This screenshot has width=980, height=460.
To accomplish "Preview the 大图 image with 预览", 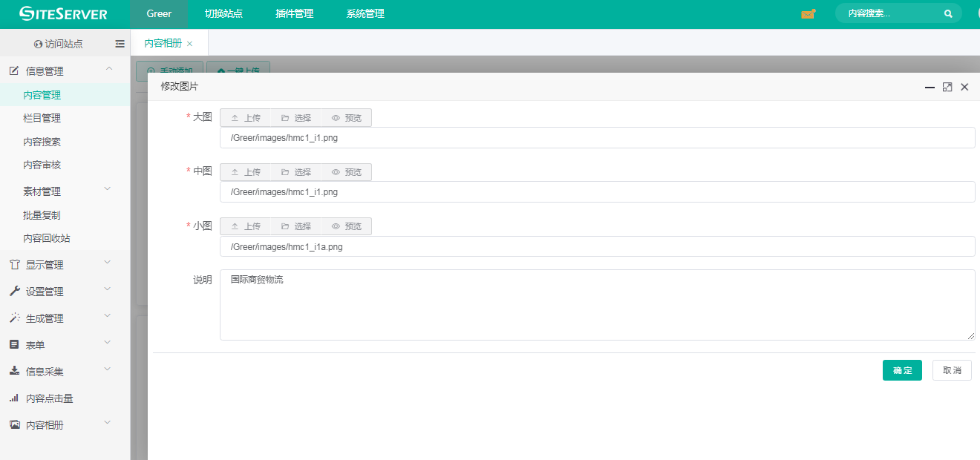I will (347, 118).
